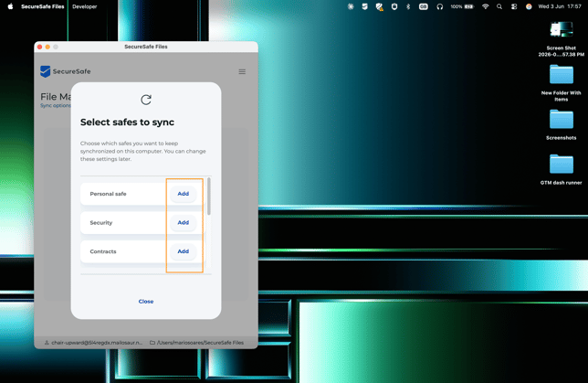
Task: Click the SecureSafe Files window title
Action: [x=146, y=47]
